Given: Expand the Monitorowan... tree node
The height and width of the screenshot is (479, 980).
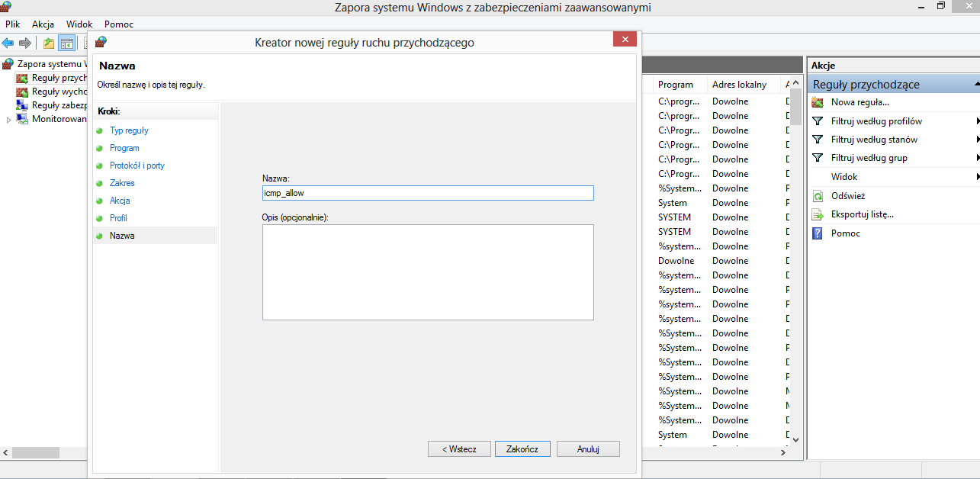Looking at the screenshot, I should pos(9,120).
